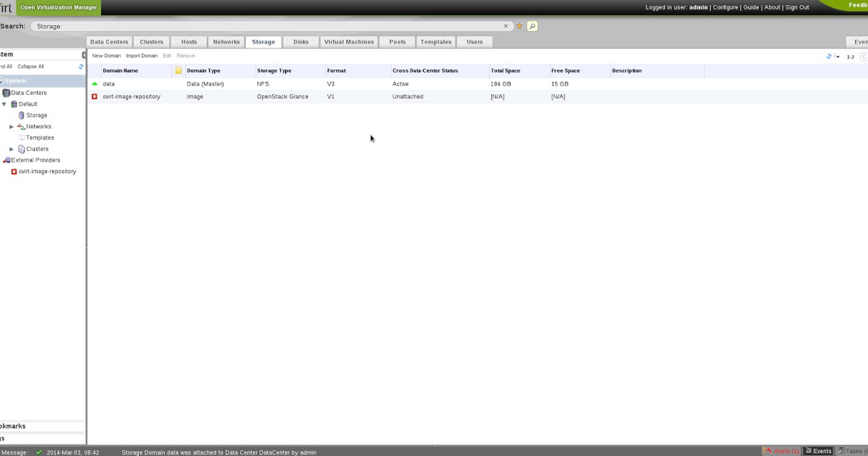The height and width of the screenshot is (456, 868).
Task: Click the '194 GB' total space cell
Action: click(x=501, y=84)
